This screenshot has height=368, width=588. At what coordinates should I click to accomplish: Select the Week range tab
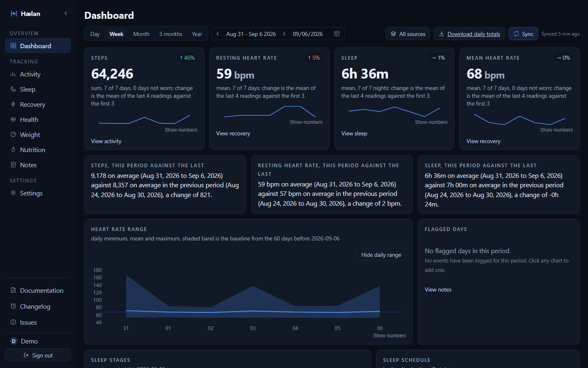click(x=116, y=34)
